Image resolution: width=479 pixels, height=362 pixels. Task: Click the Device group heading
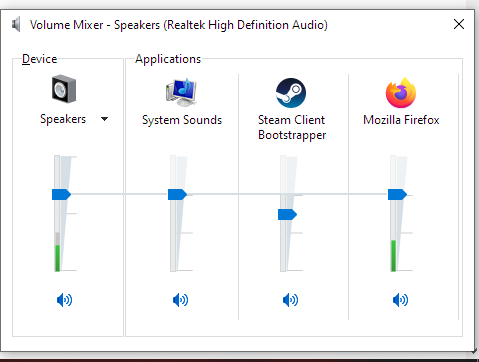click(39, 59)
